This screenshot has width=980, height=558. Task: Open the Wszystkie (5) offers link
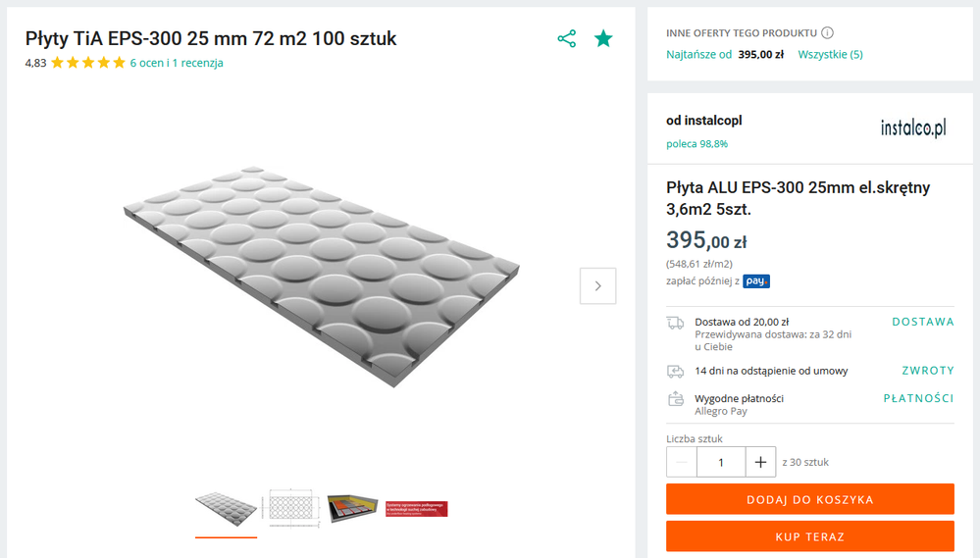pyautogui.click(x=830, y=54)
